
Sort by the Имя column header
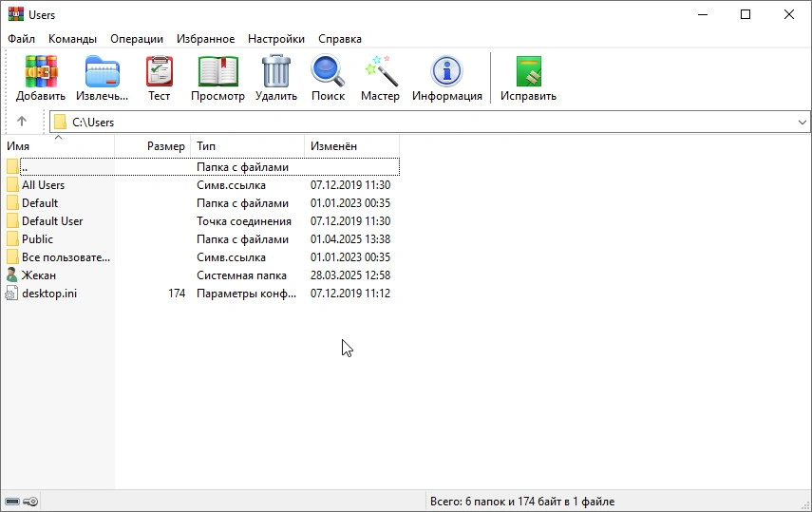[58, 146]
